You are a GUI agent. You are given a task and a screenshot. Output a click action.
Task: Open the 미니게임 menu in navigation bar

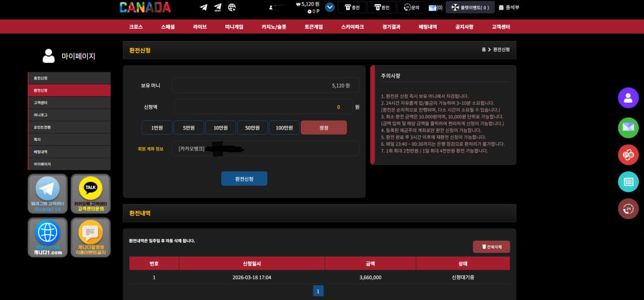coord(234,27)
